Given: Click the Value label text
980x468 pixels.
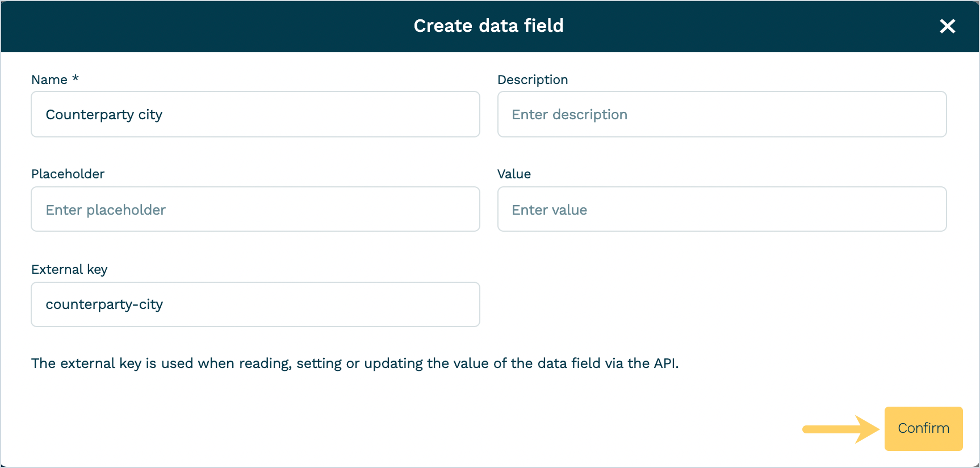Looking at the screenshot, I should pos(514,174).
